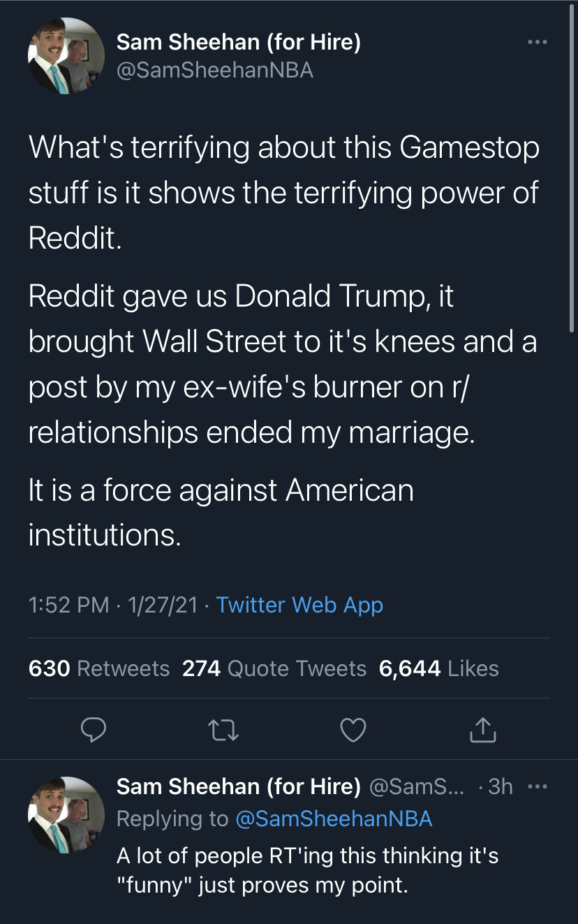The width and height of the screenshot is (578, 924).
Task: Click the reply speech bubble icon
Action: 94,730
